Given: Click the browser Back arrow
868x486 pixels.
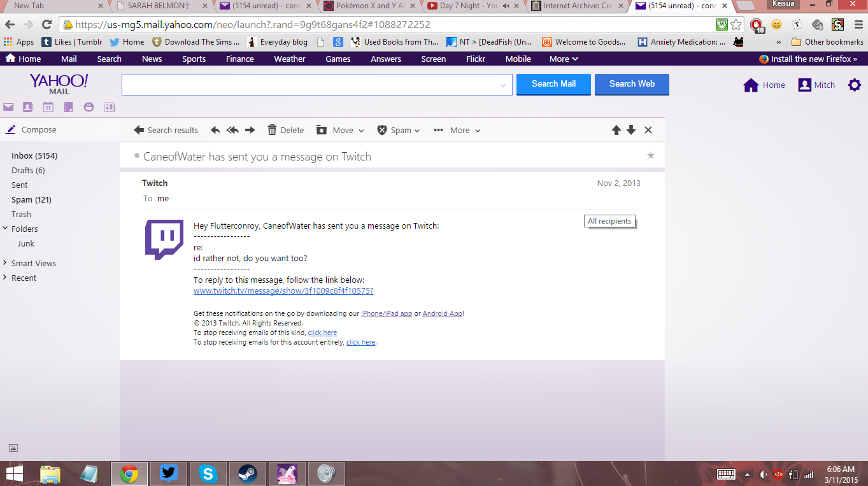Looking at the screenshot, I should [x=10, y=25].
